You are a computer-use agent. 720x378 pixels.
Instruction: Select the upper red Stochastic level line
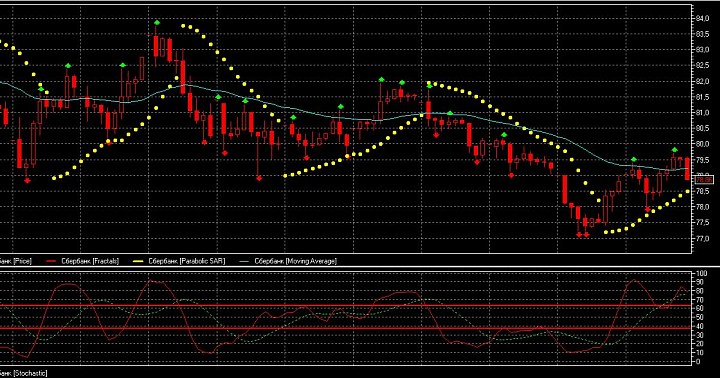click(x=346, y=305)
